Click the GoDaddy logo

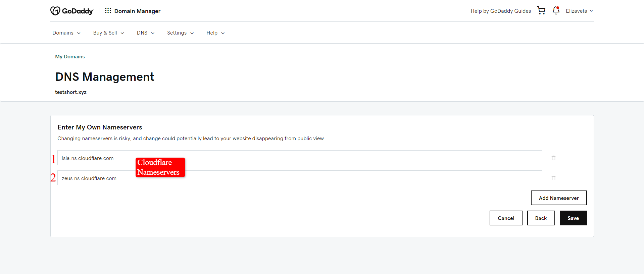click(71, 11)
